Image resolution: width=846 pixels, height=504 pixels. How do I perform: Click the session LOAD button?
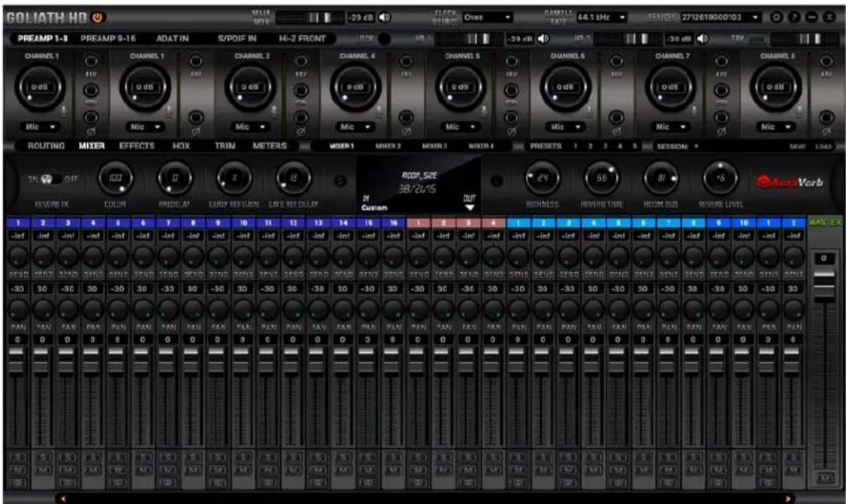823,146
